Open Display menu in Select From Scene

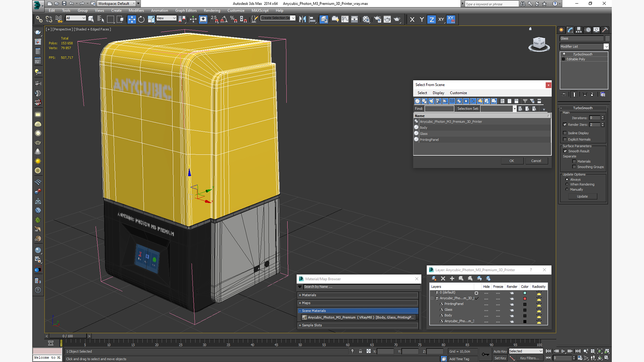[x=438, y=93]
